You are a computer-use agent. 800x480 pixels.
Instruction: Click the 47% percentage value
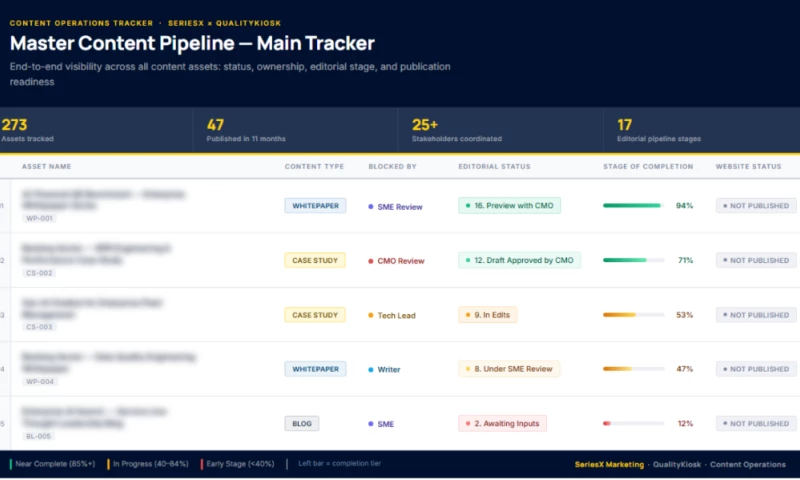[684, 369]
